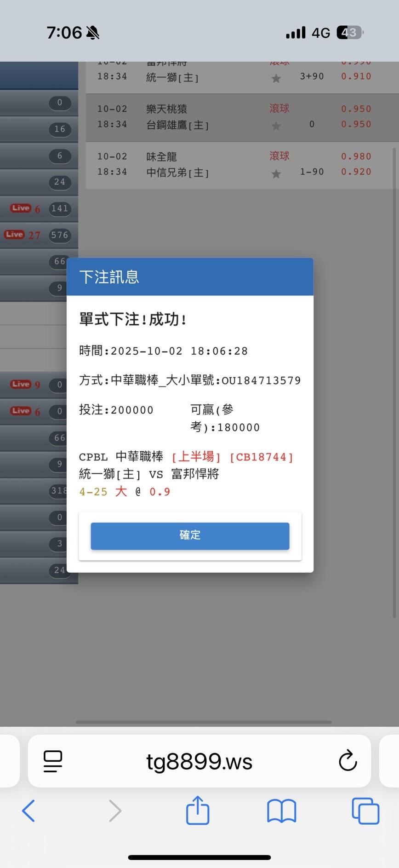Image resolution: width=399 pixels, height=868 pixels.
Task: Select the 0.980 odds for 味全龍
Action: [x=356, y=156]
